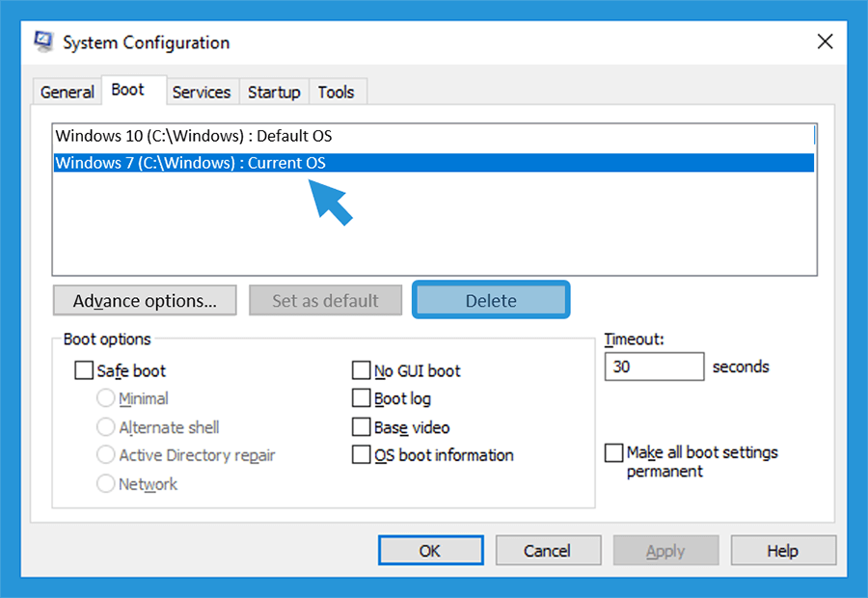Select the Windows 7 Current OS entry
868x598 pixels.
[433, 163]
